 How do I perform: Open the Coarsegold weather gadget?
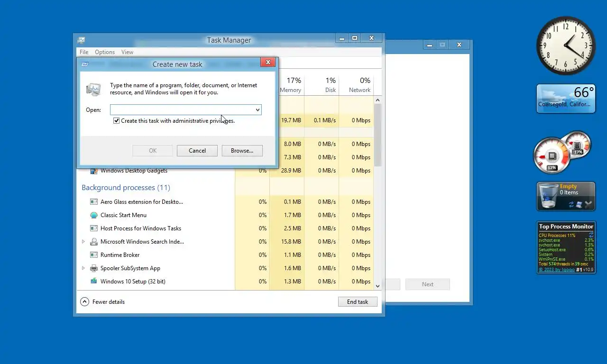click(x=566, y=99)
